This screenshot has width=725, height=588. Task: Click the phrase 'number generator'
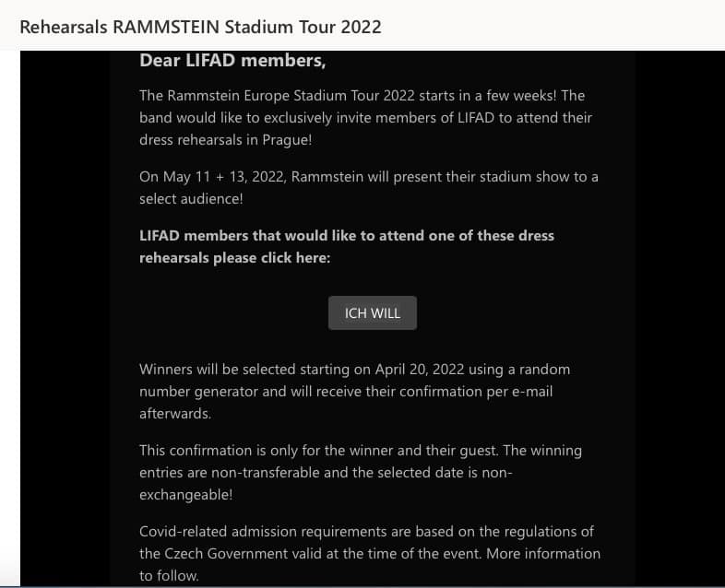(x=196, y=392)
